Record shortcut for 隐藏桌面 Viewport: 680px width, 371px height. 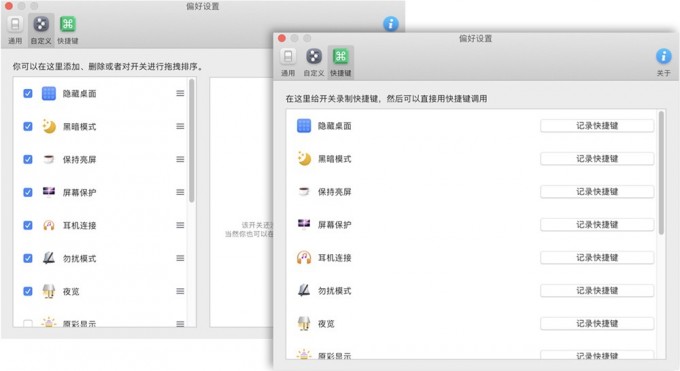pos(597,126)
